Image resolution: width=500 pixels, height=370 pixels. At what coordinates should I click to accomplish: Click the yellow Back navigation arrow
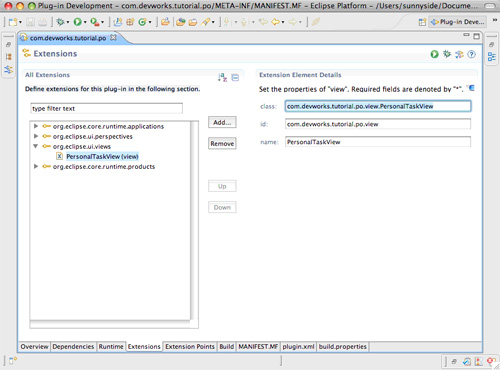point(275,22)
